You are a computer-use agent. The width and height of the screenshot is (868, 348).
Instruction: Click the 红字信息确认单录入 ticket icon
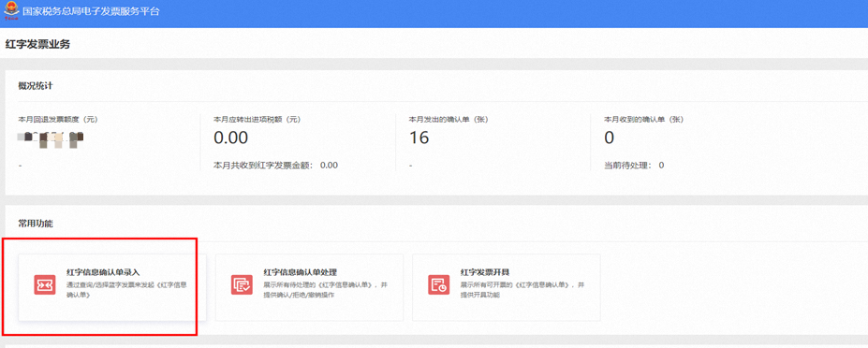tap(45, 284)
